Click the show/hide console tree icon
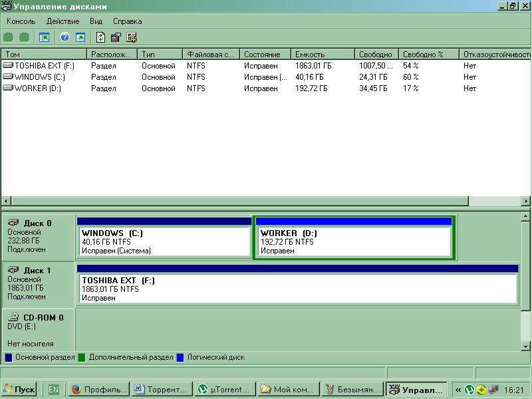This screenshot has width=532, height=399. coord(44,37)
